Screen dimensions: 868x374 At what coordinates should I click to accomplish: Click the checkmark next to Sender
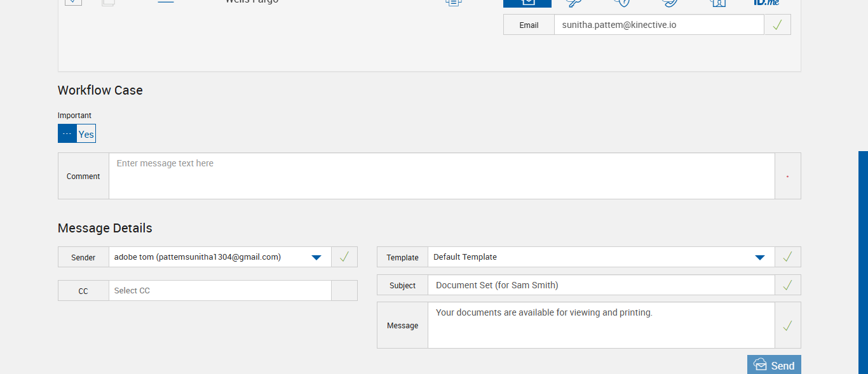tap(344, 257)
